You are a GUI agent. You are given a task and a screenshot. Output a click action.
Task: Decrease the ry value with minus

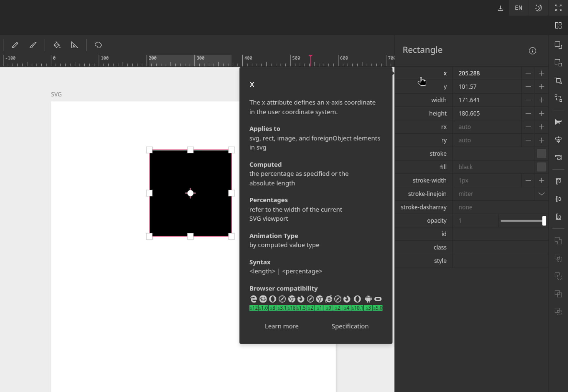(528, 140)
